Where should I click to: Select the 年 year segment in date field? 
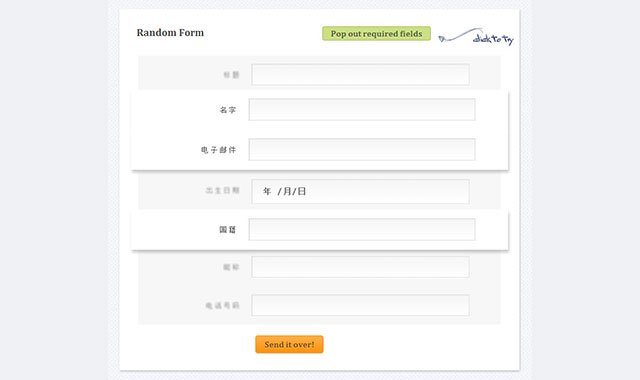point(267,191)
